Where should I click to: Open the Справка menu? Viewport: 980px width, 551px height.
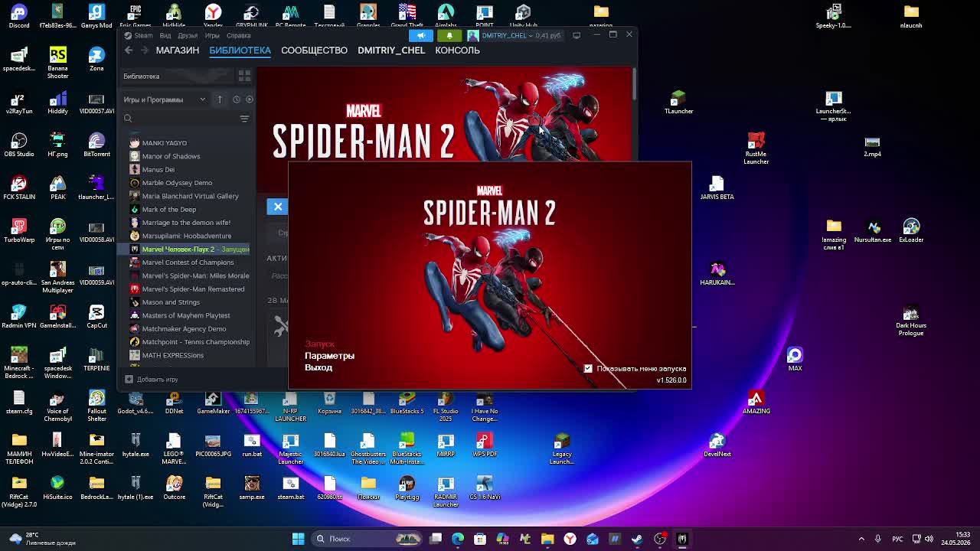(x=238, y=35)
